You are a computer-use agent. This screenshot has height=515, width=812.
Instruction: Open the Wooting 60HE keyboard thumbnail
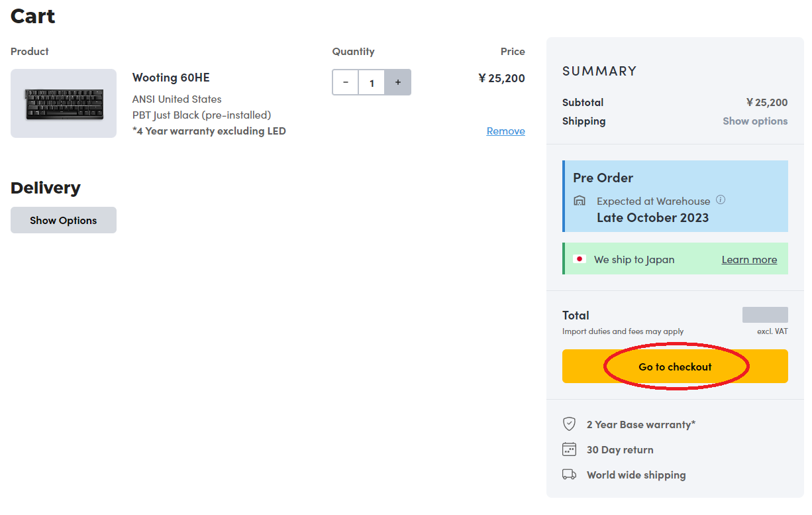click(64, 103)
